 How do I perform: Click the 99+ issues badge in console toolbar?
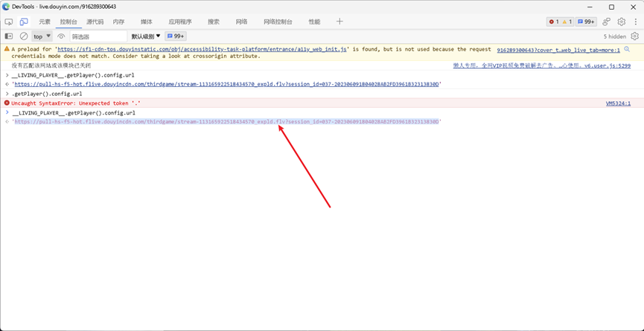[x=176, y=36]
